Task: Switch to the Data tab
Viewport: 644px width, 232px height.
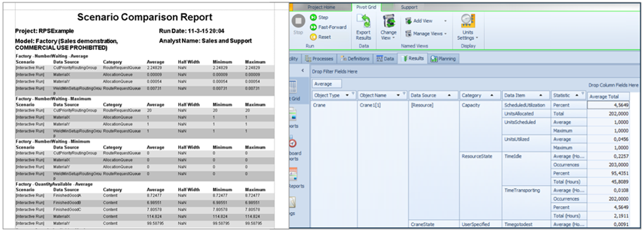Action: point(385,59)
